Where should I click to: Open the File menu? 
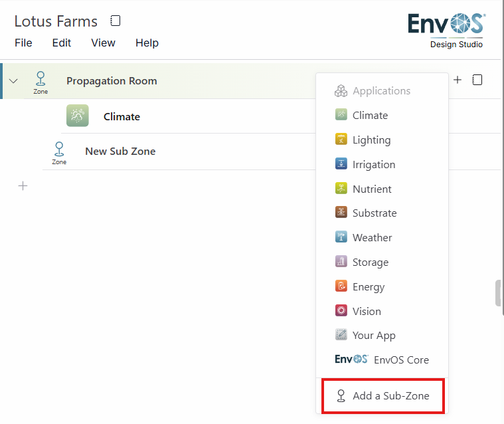pyautogui.click(x=23, y=43)
